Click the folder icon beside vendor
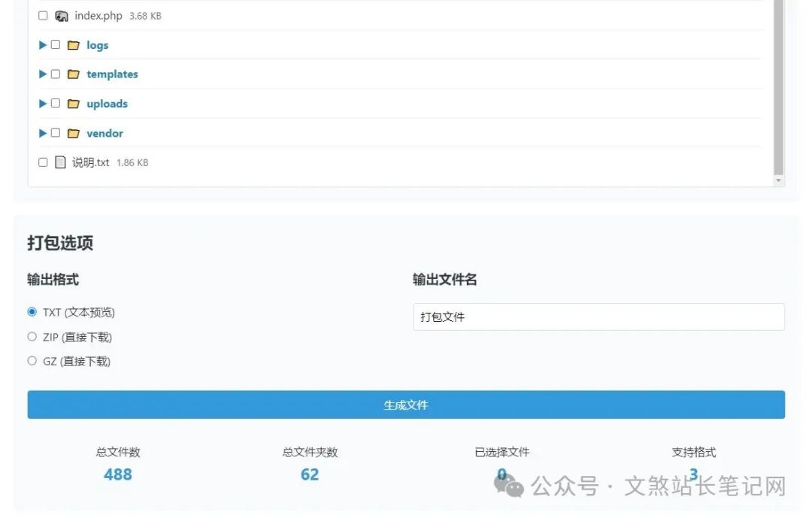The width and height of the screenshot is (812, 518). pos(73,132)
